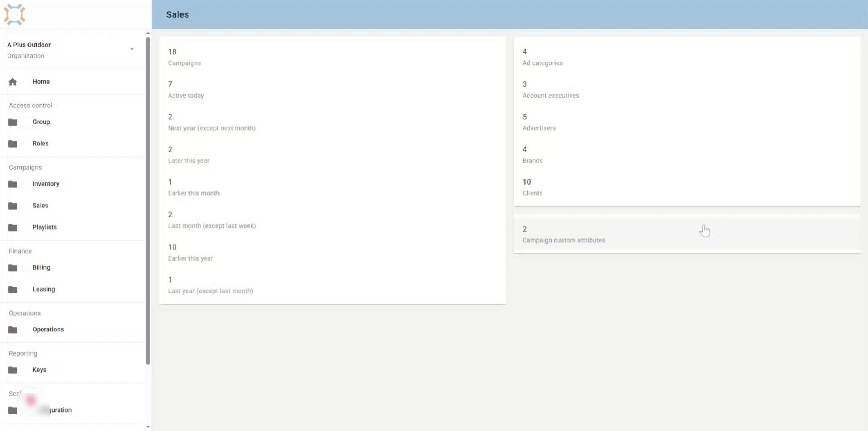The height and width of the screenshot is (431, 868).
Task: Select Last month (except last week) campaigns
Action: (x=332, y=220)
